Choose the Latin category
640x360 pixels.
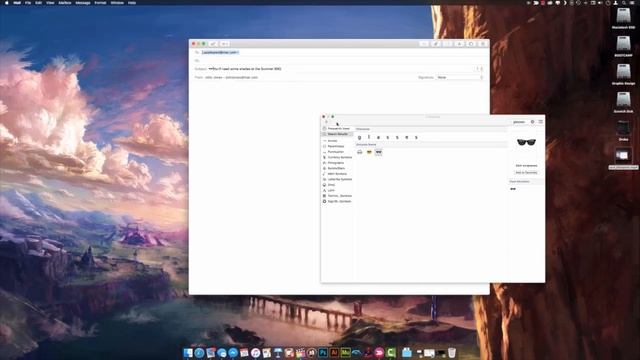[337, 190]
